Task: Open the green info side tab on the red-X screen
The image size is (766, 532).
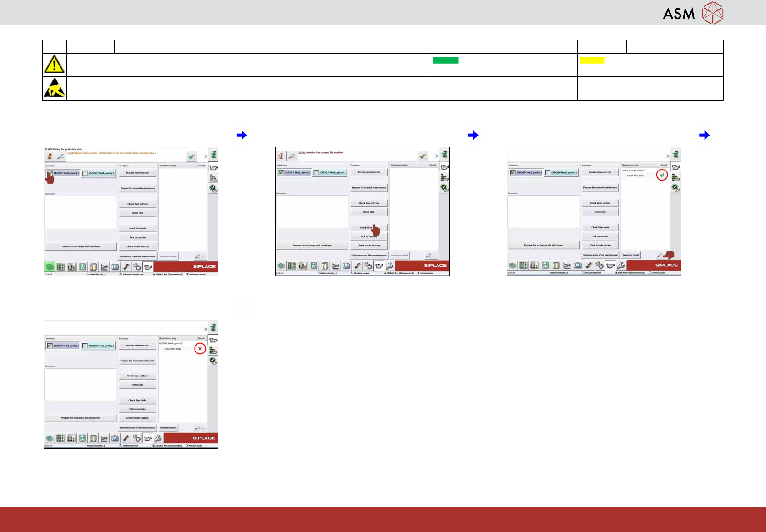Action: pos(213,327)
